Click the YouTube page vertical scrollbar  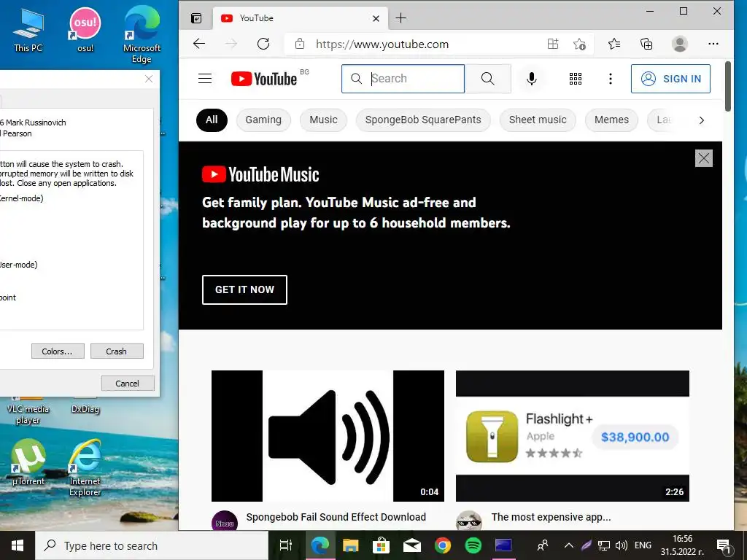727,87
